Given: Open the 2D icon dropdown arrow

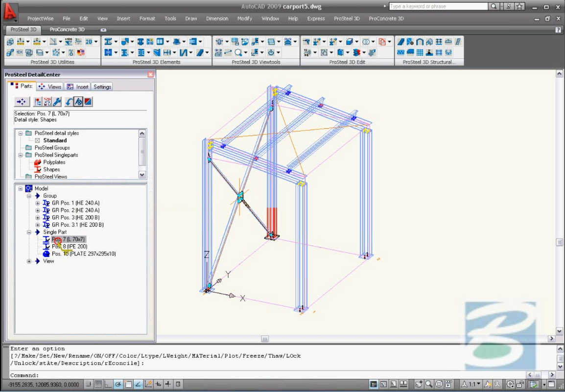Looking at the screenshot, I should [96, 42].
